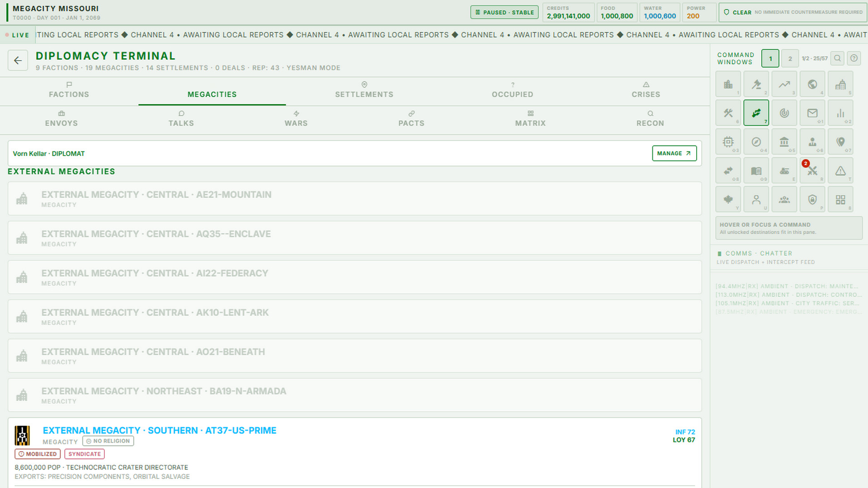Go back using the arrow button

tap(18, 60)
